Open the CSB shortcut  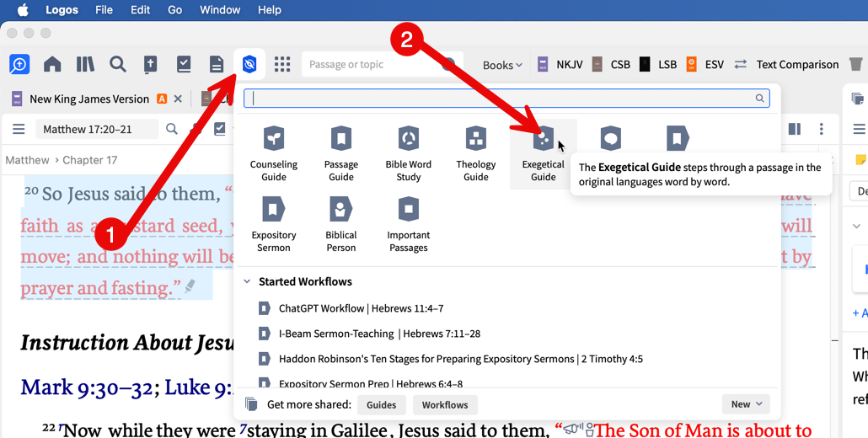click(611, 65)
